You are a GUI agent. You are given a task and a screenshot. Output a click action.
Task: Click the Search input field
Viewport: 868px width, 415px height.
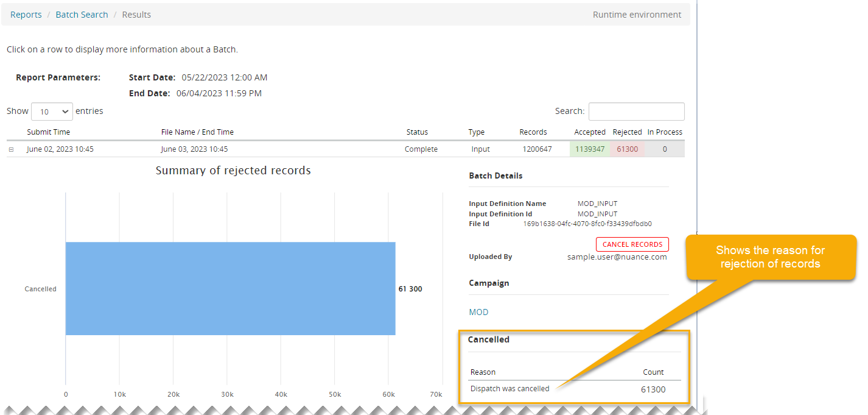(636, 112)
